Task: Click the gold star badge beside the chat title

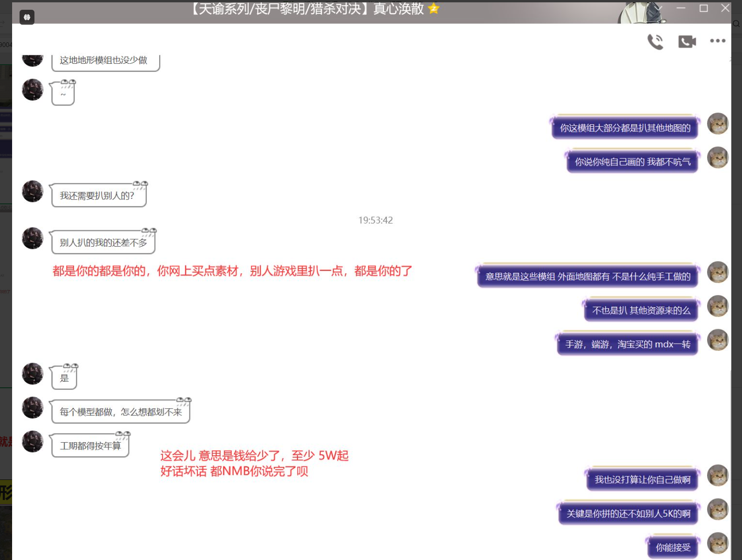Action: (433, 8)
